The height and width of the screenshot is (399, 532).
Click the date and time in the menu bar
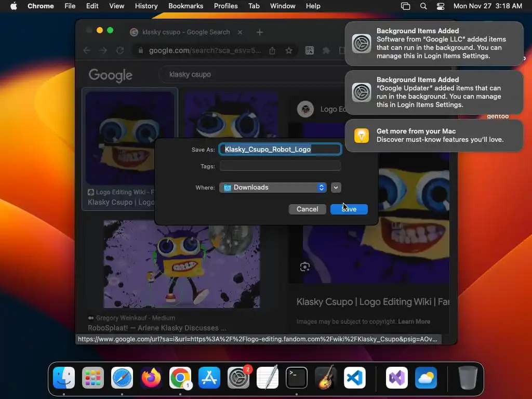coord(487,6)
